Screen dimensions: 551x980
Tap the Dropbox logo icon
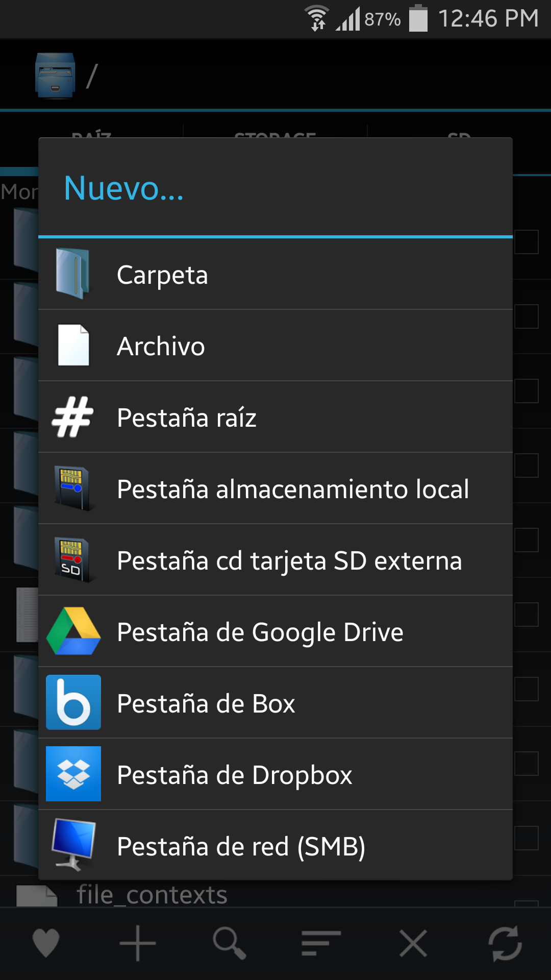coord(73,774)
